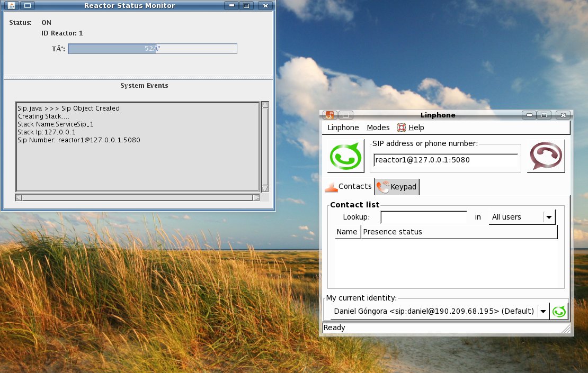Open the Linphone menu

[x=343, y=128]
